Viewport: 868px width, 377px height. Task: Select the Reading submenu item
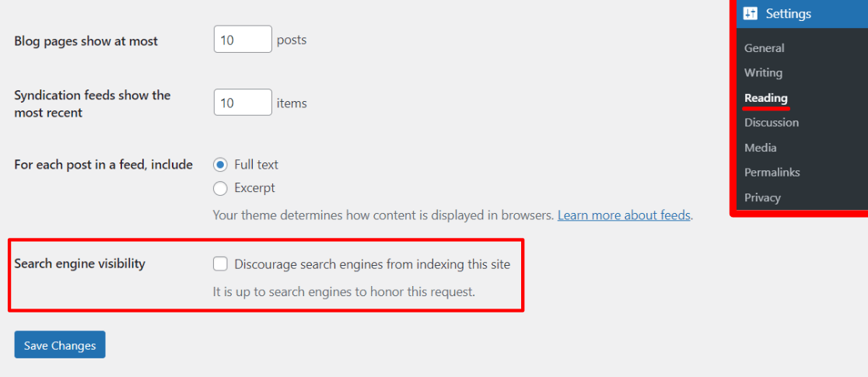pos(765,98)
